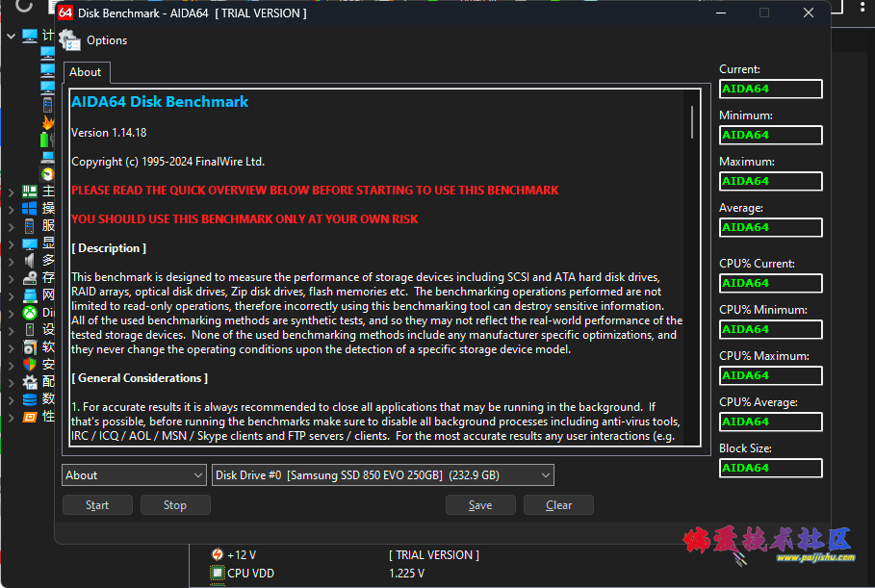The image size is (875, 588).
Task: Click the Current value field
Action: coord(771,89)
